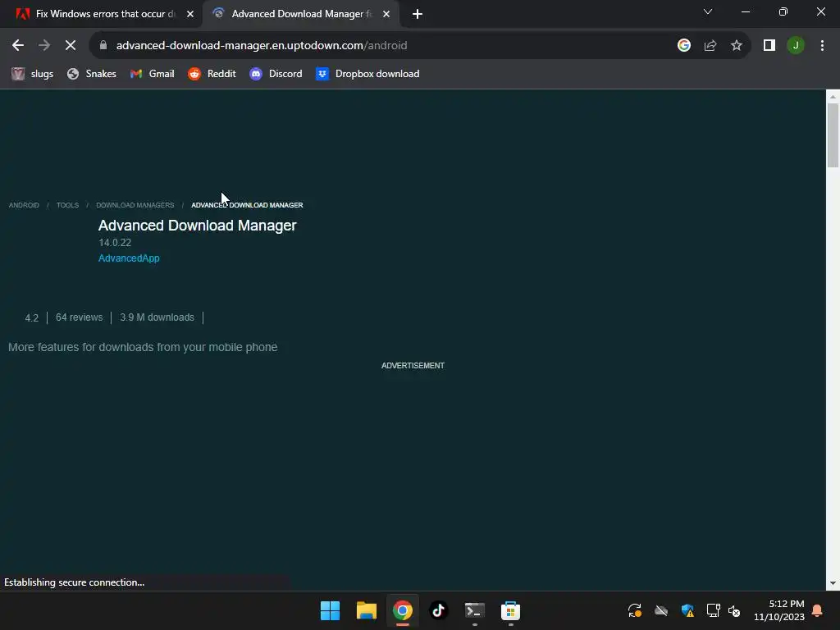
Task: Click version number 14.0.22
Action: 115,243
